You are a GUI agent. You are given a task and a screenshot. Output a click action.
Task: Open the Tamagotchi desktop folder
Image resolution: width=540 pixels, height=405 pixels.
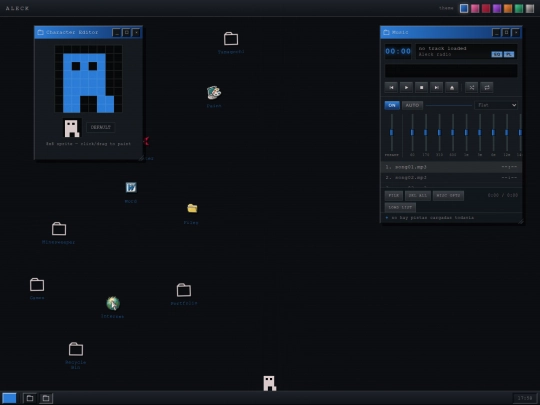click(x=231, y=39)
